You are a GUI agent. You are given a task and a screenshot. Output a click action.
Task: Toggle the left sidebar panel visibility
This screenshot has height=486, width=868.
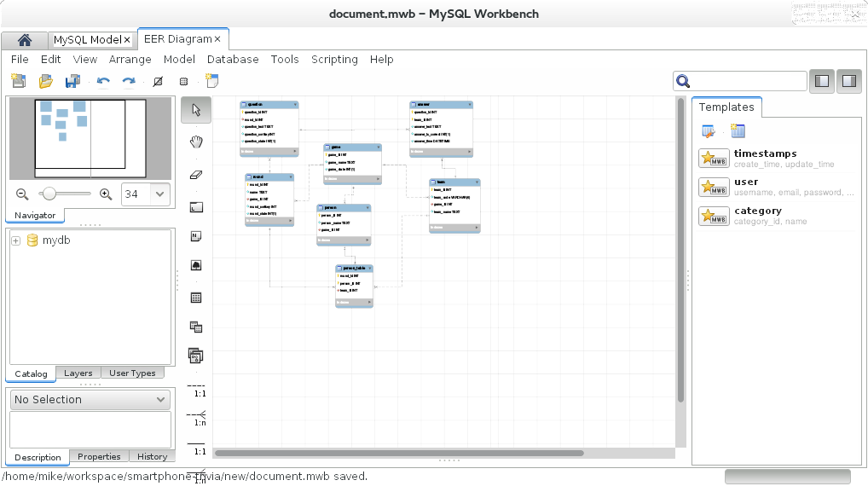(x=822, y=81)
